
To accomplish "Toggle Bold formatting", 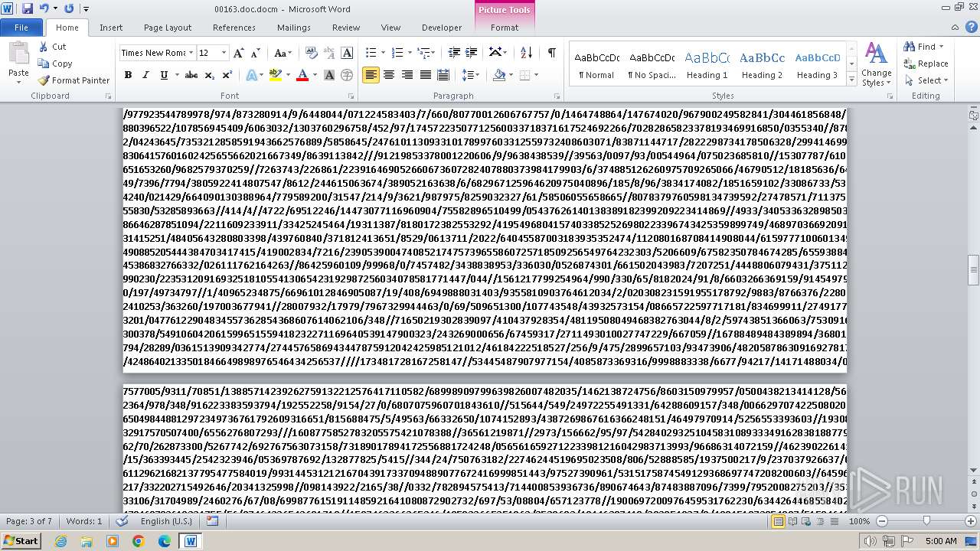I will 128,75.
